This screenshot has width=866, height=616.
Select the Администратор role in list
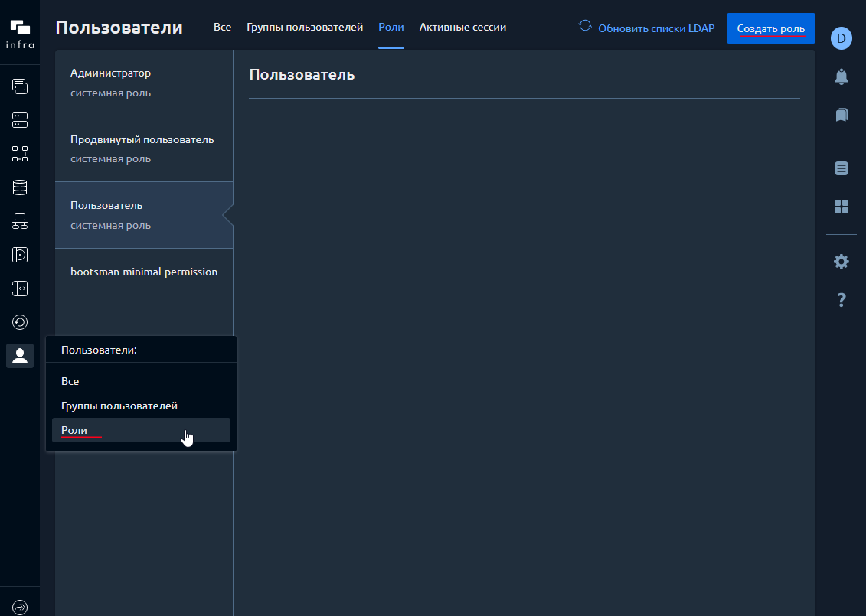144,83
